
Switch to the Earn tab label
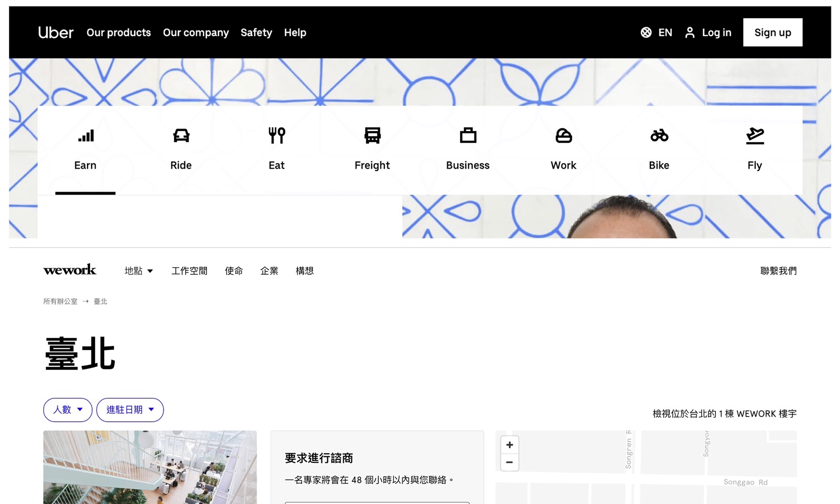coord(85,165)
